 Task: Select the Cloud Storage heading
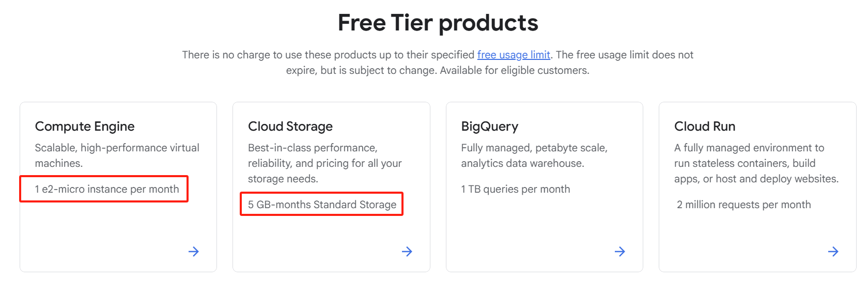pos(290,127)
